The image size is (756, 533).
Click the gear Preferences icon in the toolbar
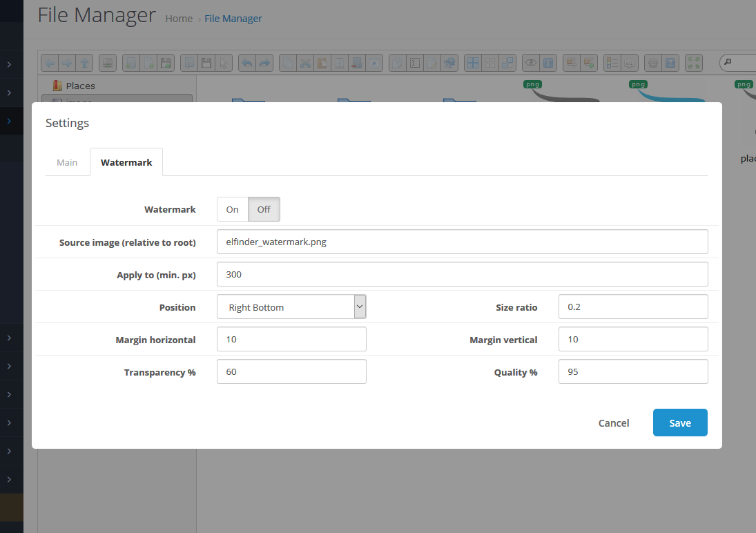[x=652, y=63]
